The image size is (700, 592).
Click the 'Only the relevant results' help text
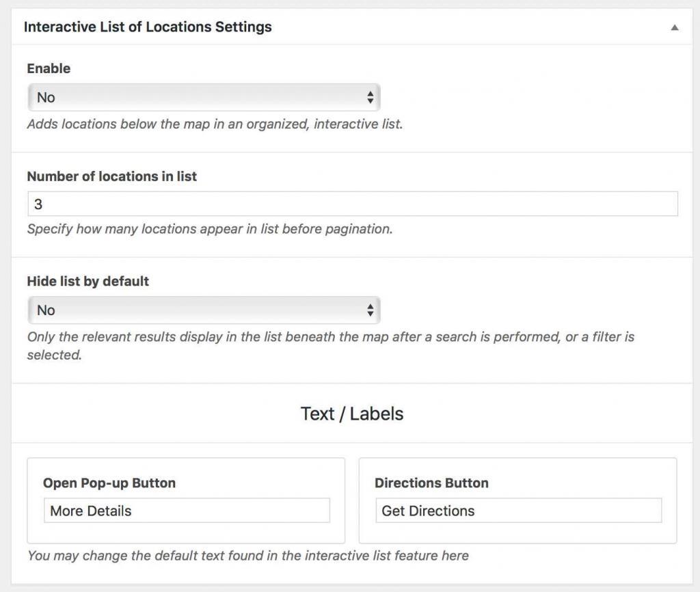click(330, 338)
